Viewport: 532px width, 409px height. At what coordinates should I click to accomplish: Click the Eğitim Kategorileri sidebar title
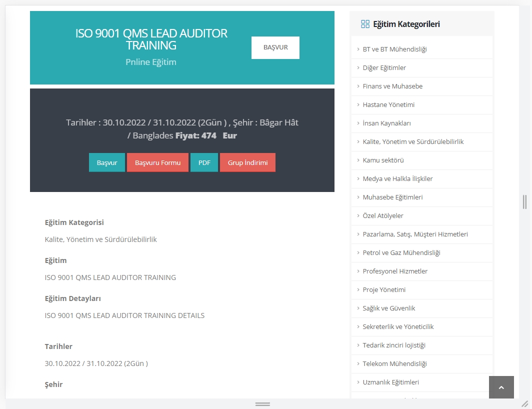406,24
